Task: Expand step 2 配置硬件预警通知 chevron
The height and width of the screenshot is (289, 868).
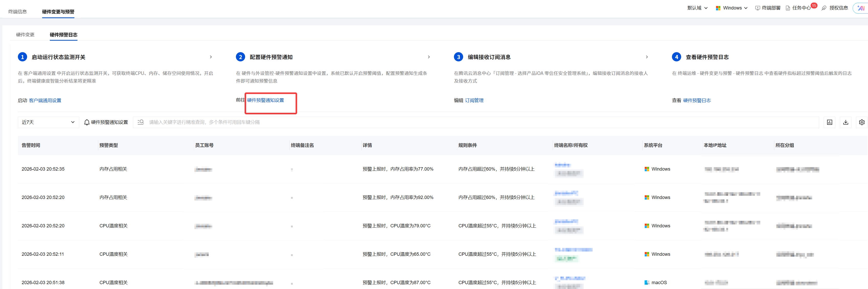Action: point(429,57)
